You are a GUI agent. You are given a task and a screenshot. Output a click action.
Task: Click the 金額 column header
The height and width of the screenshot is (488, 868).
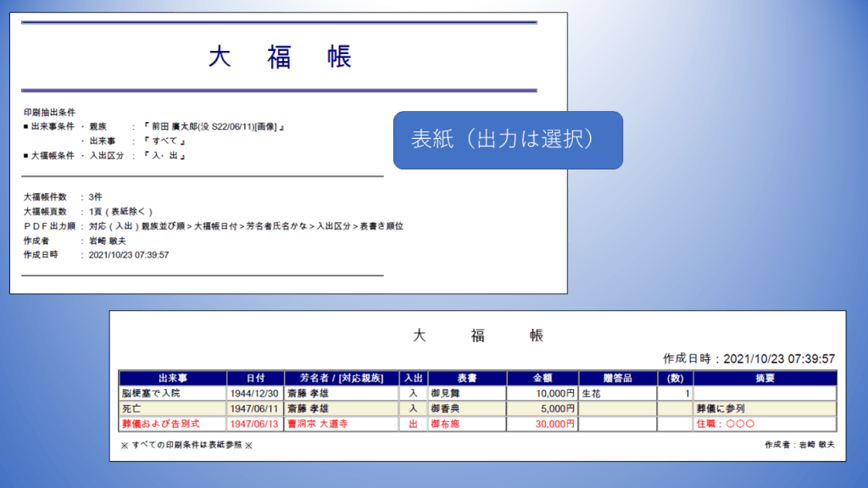[x=542, y=379]
